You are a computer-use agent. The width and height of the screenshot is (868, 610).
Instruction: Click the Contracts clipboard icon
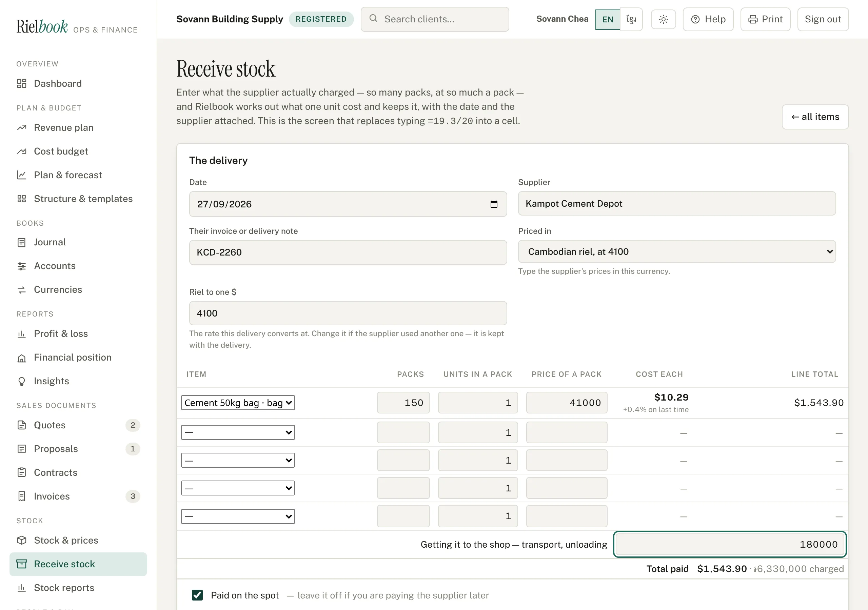(x=22, y=473)
